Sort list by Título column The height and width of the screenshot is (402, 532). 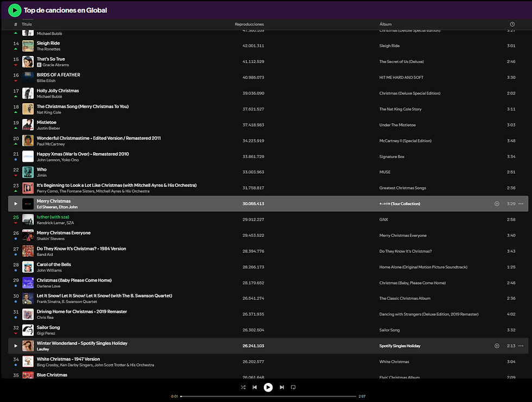tap(27, 24)
